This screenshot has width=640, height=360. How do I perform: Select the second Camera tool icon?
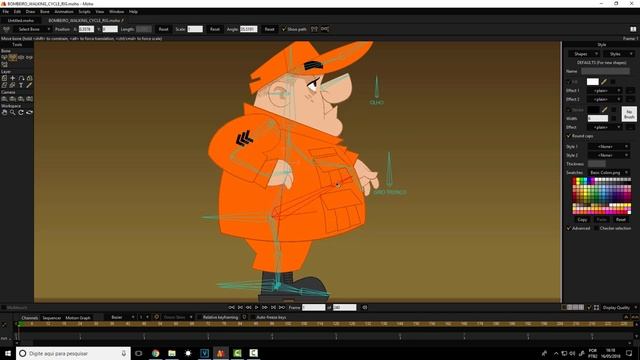click(13, 99)
